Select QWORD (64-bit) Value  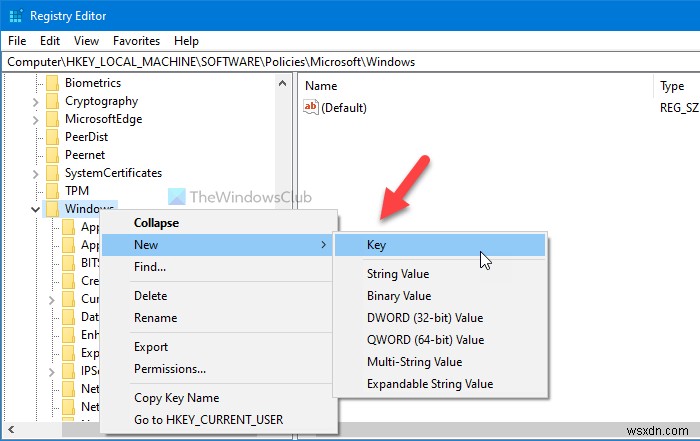point(440,340)
